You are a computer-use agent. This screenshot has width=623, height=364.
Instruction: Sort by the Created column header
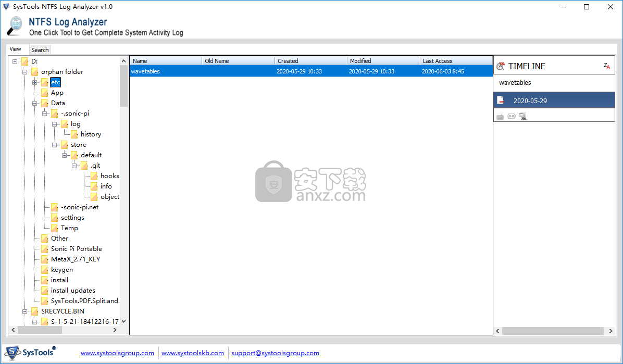coord(310,61)
